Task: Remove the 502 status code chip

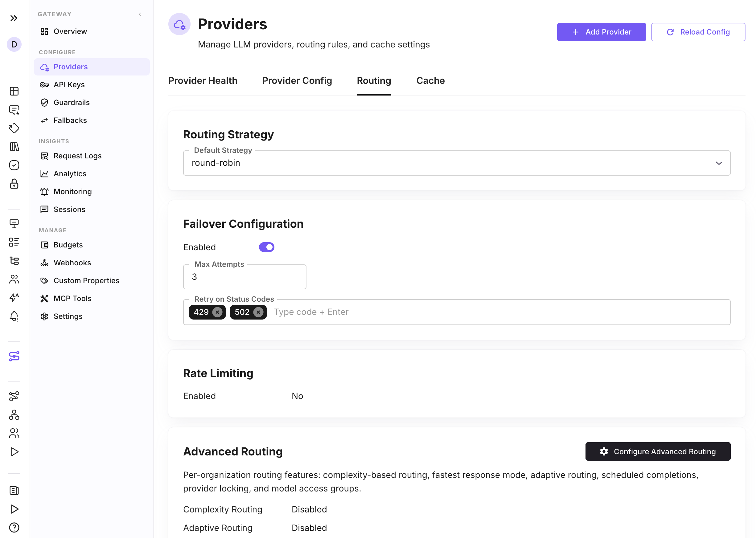Action: [258, 312]
